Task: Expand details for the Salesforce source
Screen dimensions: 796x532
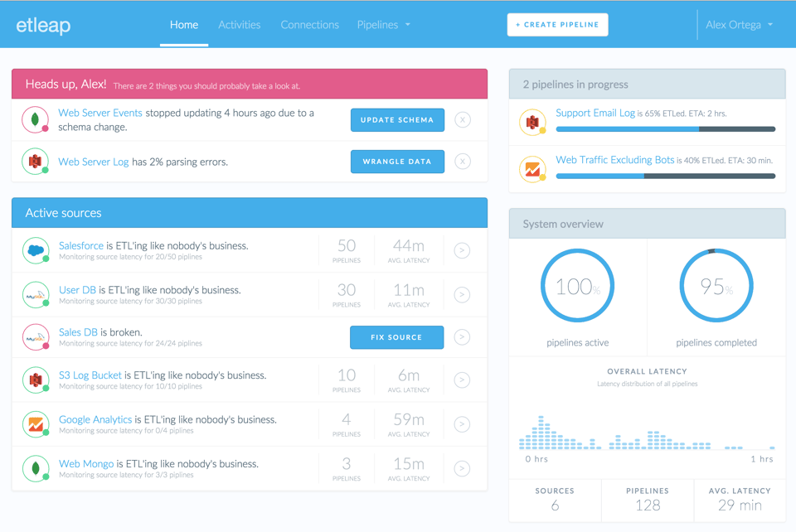Action: [x=462, y=250]
